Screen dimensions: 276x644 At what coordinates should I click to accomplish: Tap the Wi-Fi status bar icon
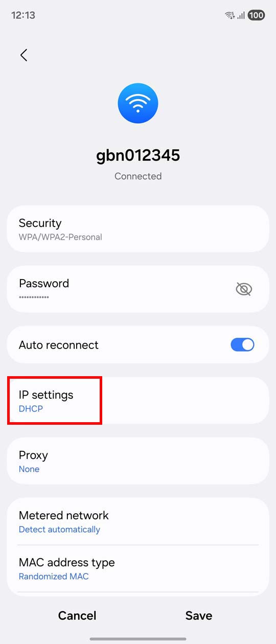pos(230,15)
